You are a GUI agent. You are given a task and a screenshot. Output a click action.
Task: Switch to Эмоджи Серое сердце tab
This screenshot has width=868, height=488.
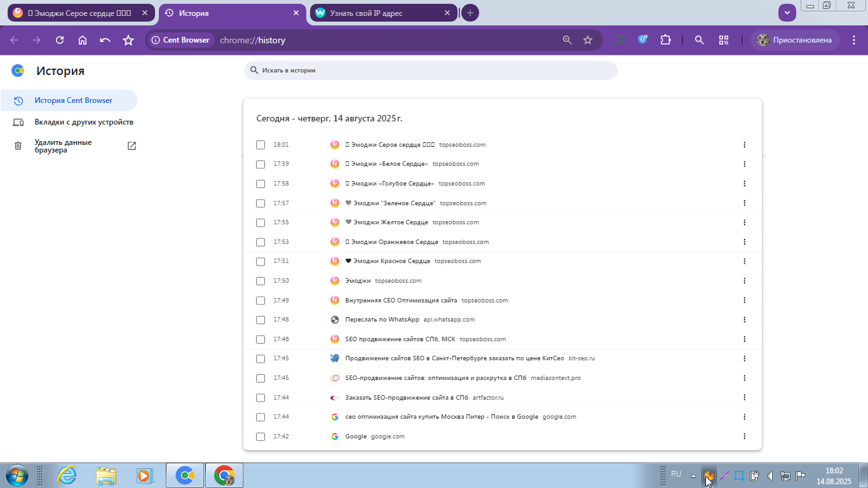[81, 13]
